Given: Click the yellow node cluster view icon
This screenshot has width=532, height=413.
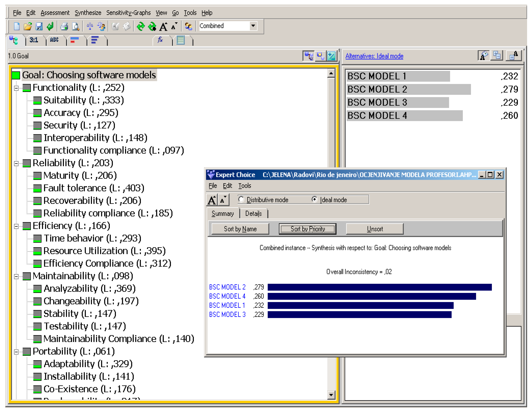Looking at the screenshot, I should click(320, 56).
